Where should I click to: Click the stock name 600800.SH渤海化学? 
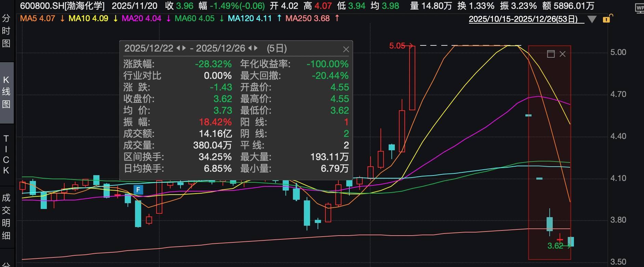tap(62, 6)
